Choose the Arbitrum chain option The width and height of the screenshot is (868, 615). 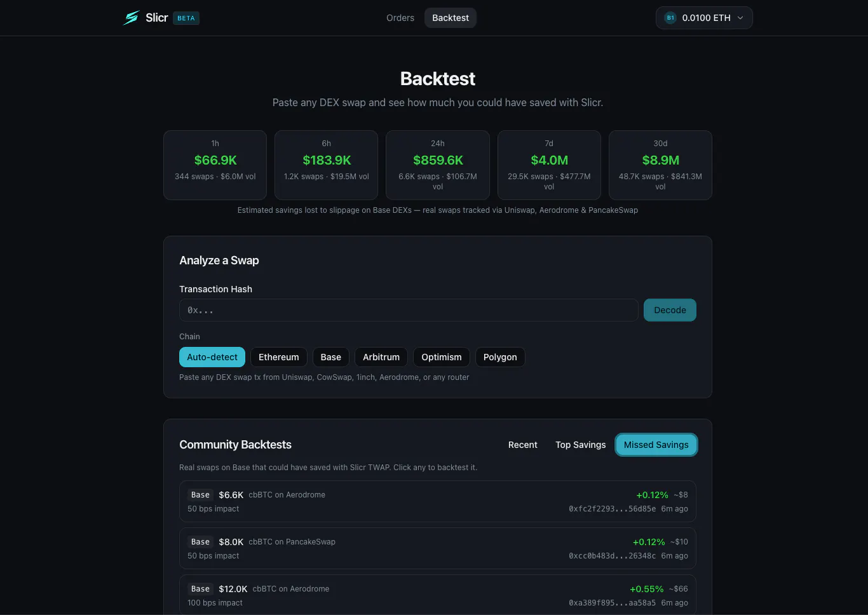pos(381,357)
